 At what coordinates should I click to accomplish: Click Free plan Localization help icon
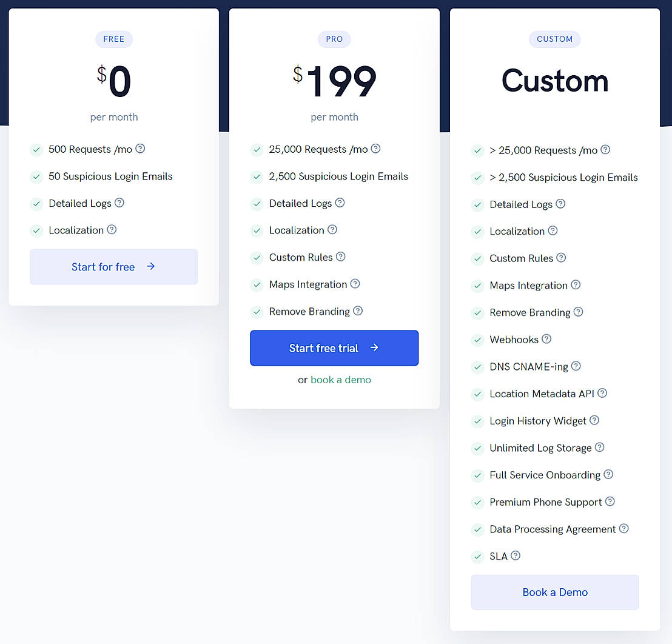(112, 230)
